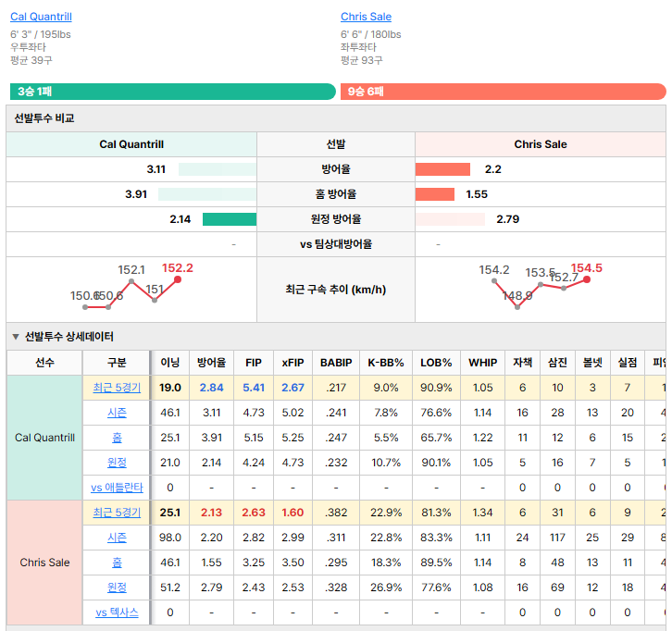Image resolution: width=672 pixels, height=631 pixels.
Task: Select the 구분 column header
Action: coord(117,363)
